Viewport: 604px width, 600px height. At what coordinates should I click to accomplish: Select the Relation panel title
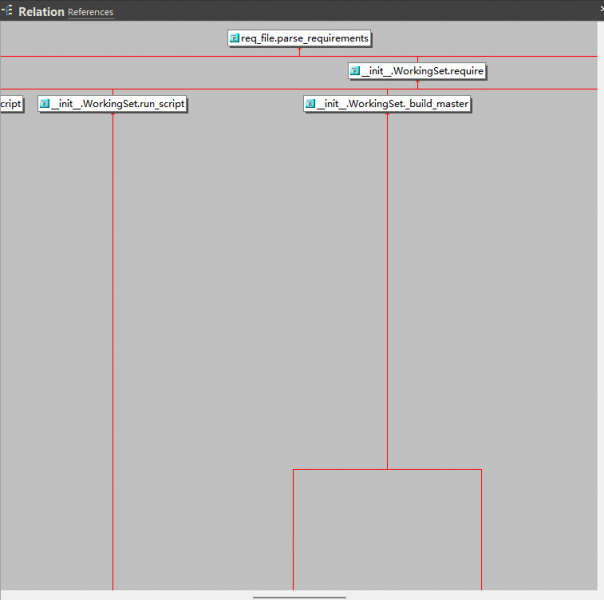pos(41,12)
